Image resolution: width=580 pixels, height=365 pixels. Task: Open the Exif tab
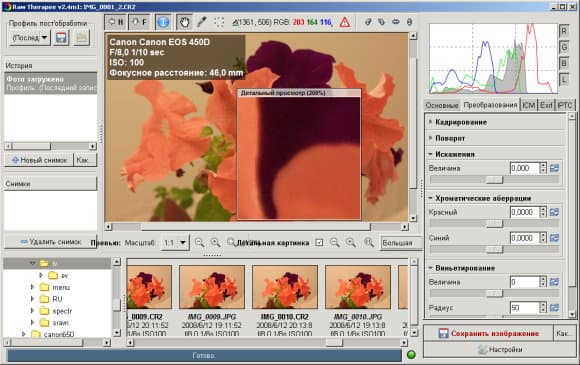(x=546, y=105)
